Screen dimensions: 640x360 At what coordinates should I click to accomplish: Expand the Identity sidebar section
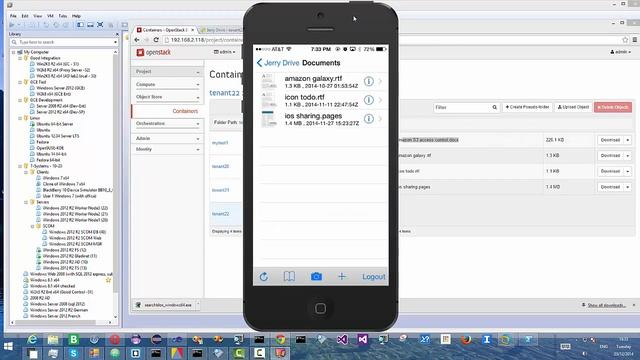pos(167,149)
